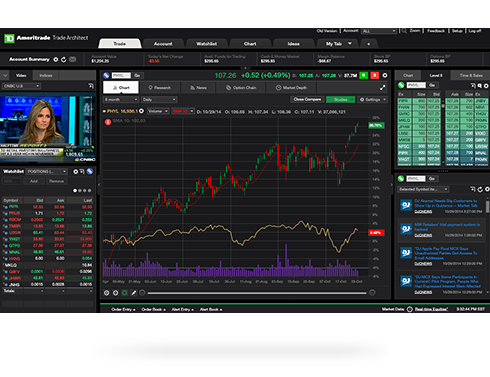The image size is (490, 377).
Task: Open the Option Chain tab
Action: (x=241, y=88)
